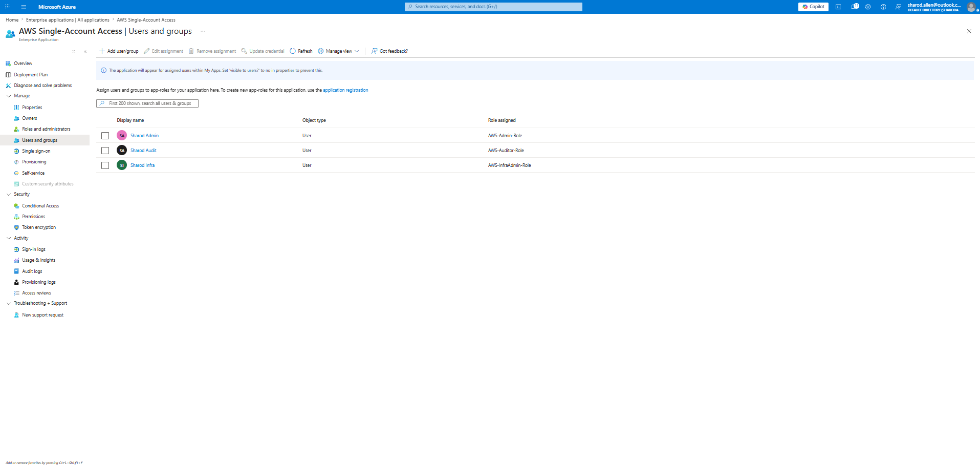Click the AWS-Admin-Role cell
This screenshot has height=465, width=980.
click(505, 136)
